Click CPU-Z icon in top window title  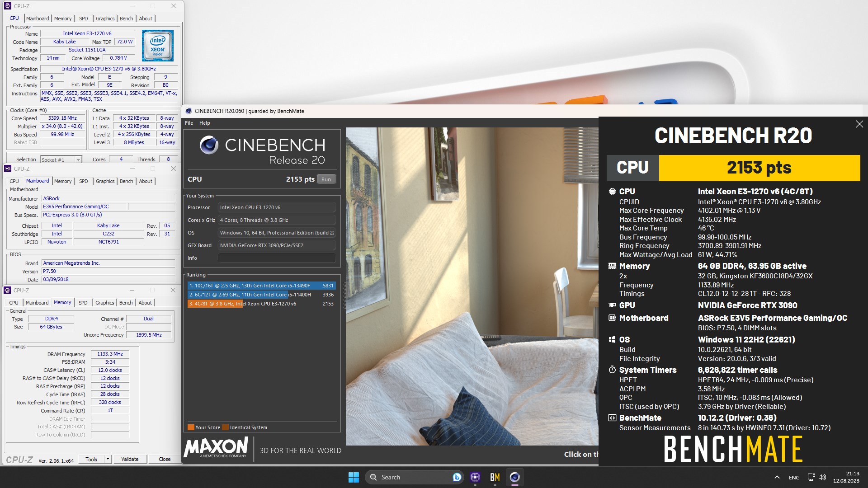pos(8,6)
